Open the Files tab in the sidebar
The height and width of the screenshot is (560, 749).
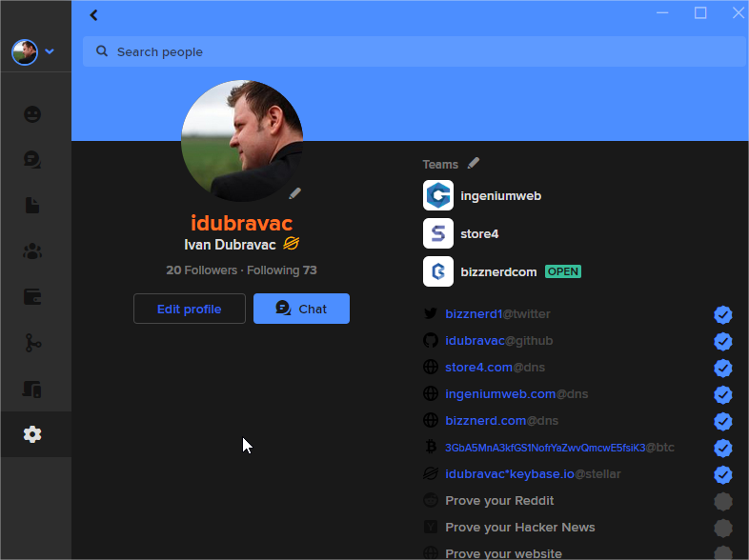(32, 206)
